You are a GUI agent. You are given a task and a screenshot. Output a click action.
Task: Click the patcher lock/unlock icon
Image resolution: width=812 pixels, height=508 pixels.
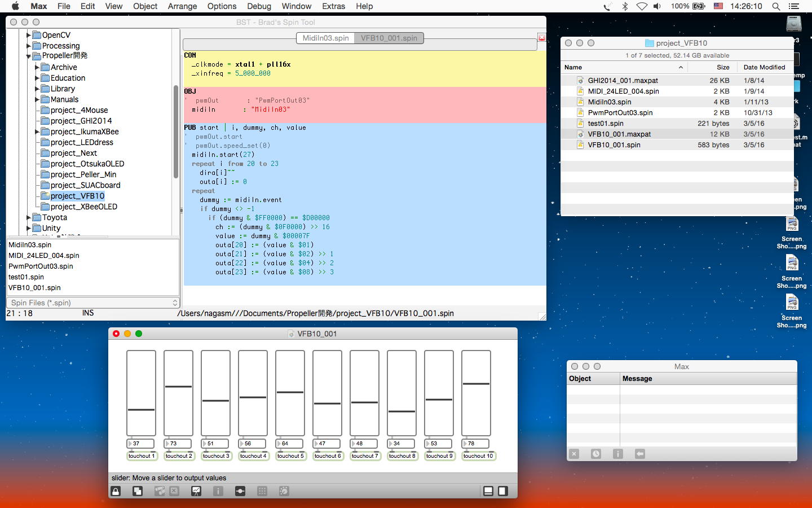pos(116,491)
